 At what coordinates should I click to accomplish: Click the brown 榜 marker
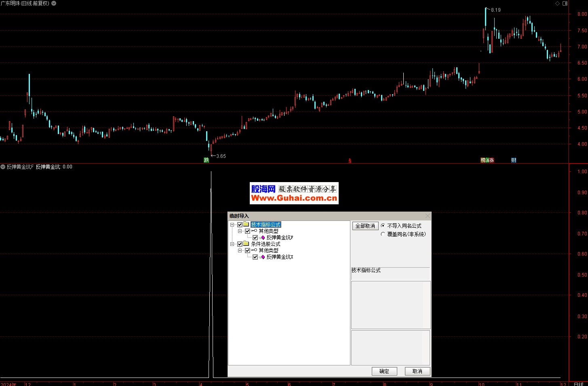(483, 160)
